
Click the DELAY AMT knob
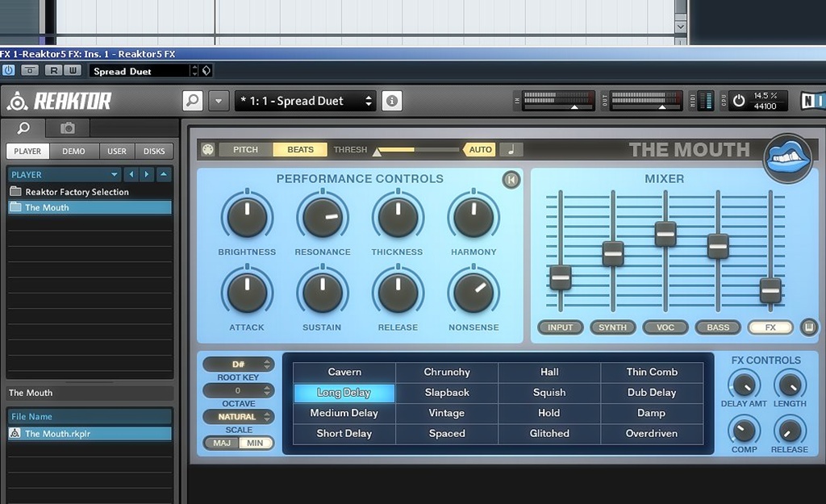(x=744, y=385)
